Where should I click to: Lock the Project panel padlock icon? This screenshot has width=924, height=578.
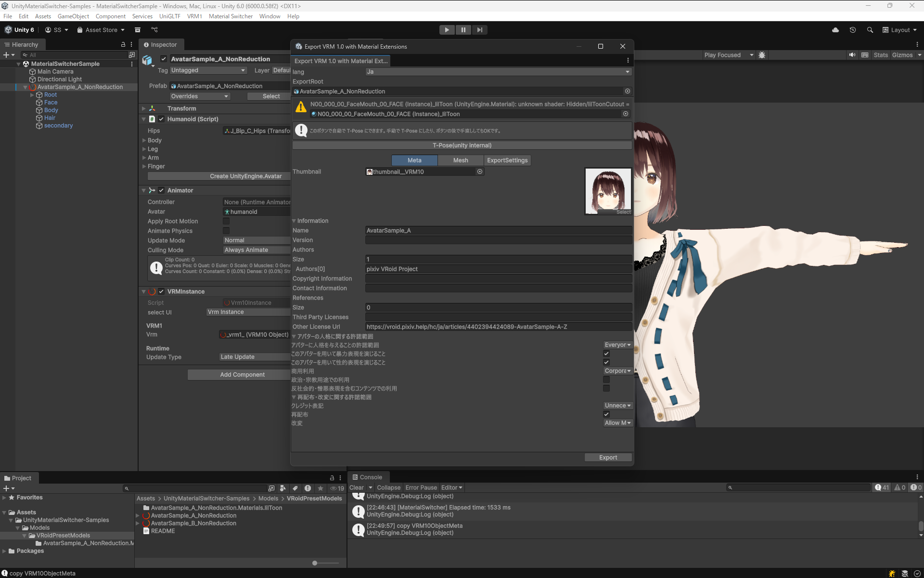[332, 478]
